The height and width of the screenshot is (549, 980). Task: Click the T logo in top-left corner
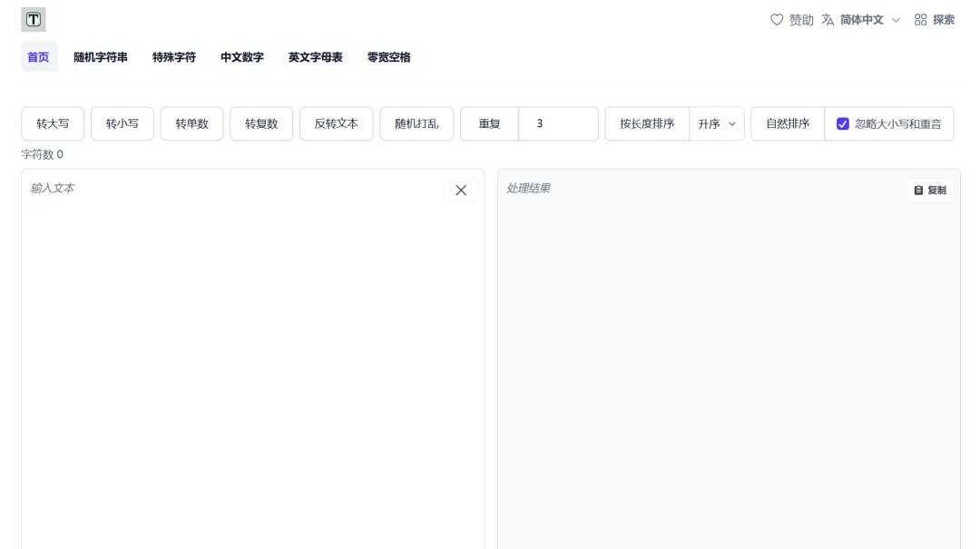tap(33, 18)
